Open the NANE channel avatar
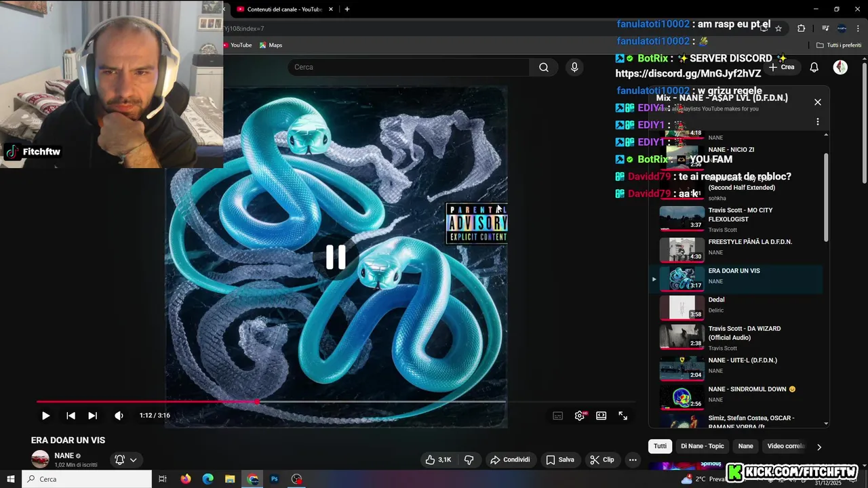Screen dimensions: 868x488 [41, 460]
